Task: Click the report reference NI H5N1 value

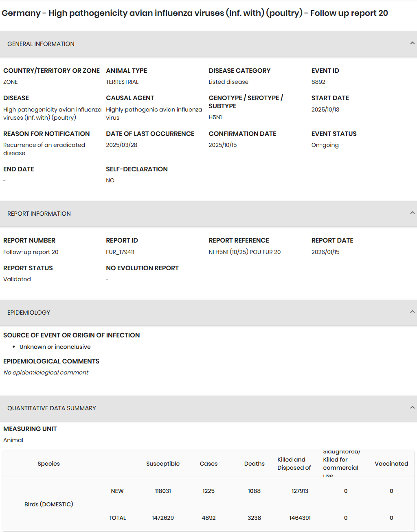Action: (244, 252)
